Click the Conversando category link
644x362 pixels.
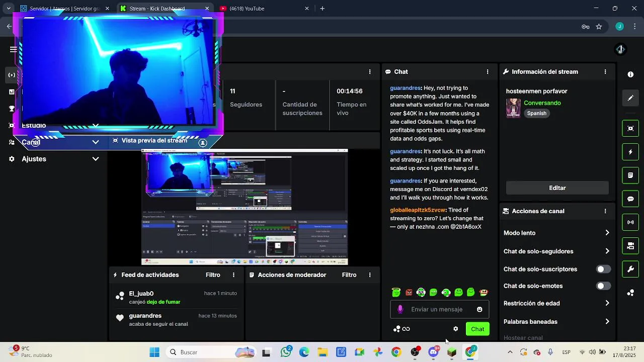tap(542, 103)
